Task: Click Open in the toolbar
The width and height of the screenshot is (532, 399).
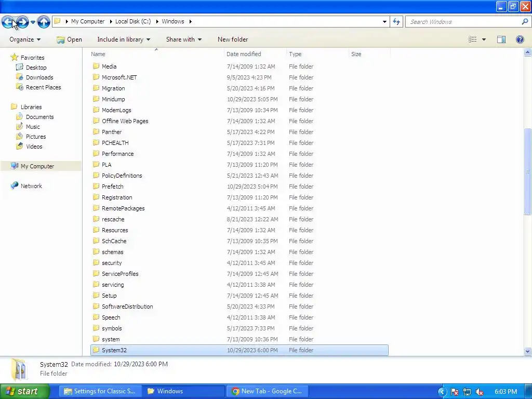Action: pyautogui.click(x=69, y=39)
